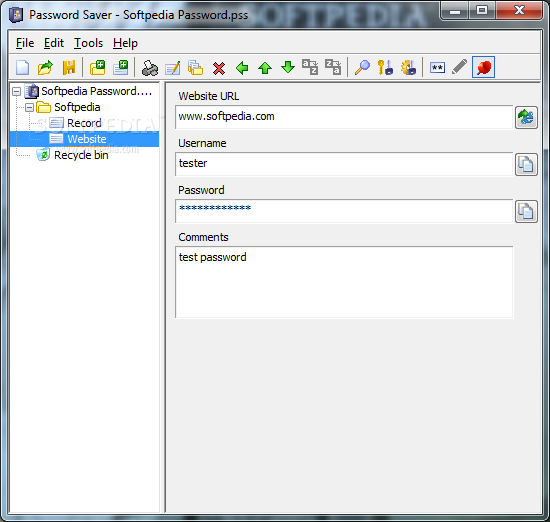Open the File menu
This screenshot has width=550, height=522.
25,43
